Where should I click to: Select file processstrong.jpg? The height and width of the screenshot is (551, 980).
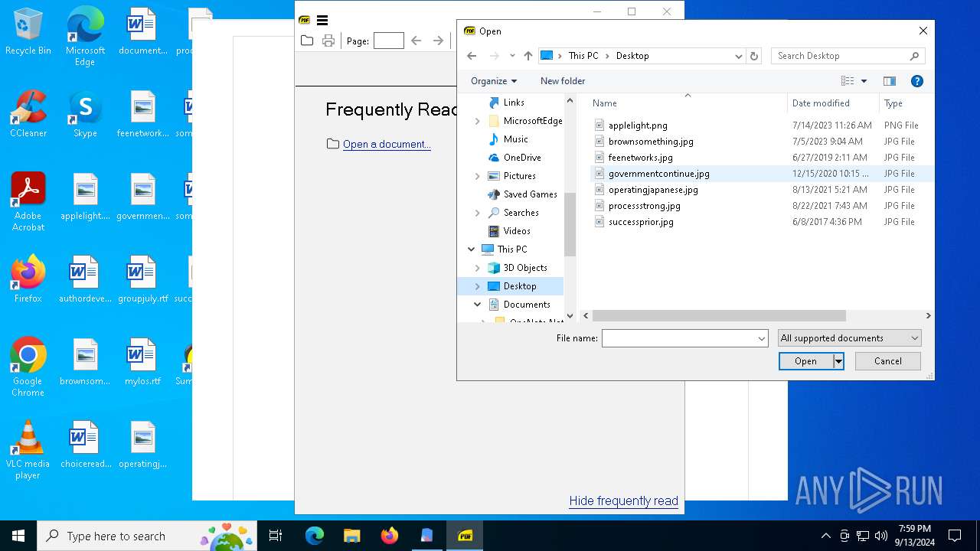644,206
